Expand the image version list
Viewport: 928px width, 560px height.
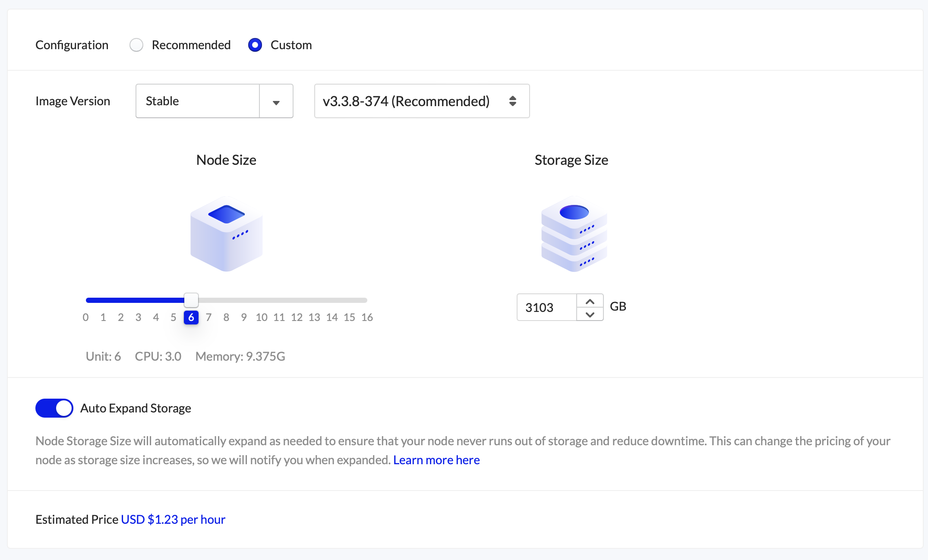click(422, 101)
